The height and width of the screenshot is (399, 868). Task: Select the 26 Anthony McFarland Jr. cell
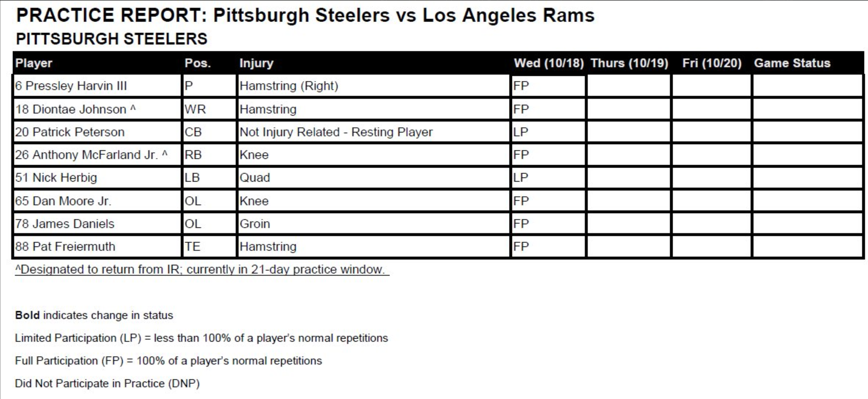click(x=91, y=155)
